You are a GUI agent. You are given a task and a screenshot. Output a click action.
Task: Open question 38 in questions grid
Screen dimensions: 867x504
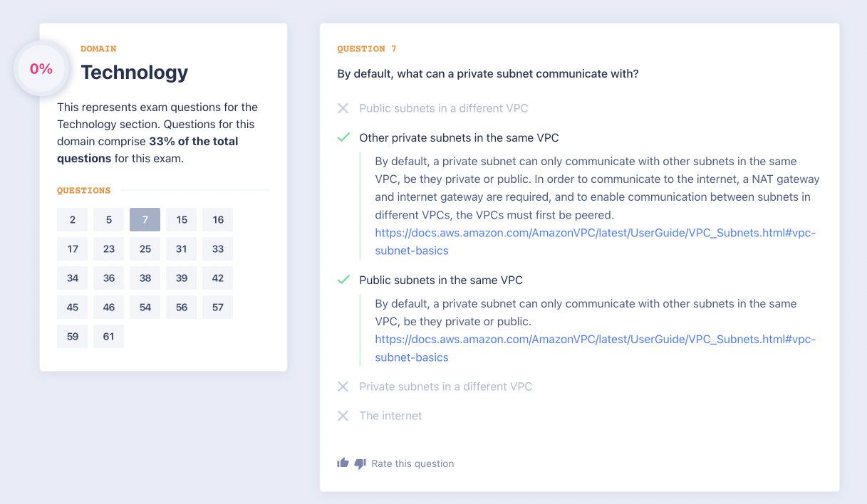point(145,278)
